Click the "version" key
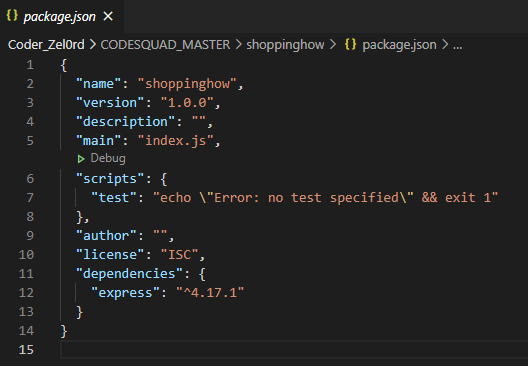Viewport: 528px width, 366px height. (110, 102)
